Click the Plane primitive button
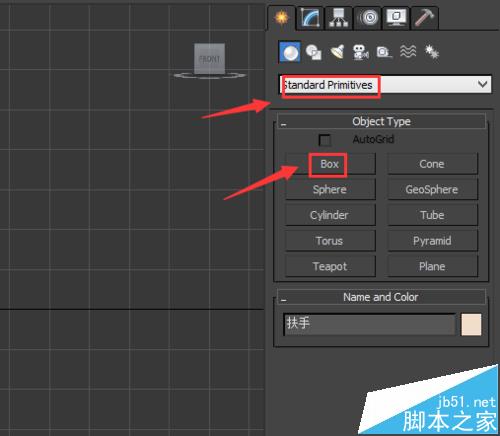The image size is (500, 436). click(433, 266)
